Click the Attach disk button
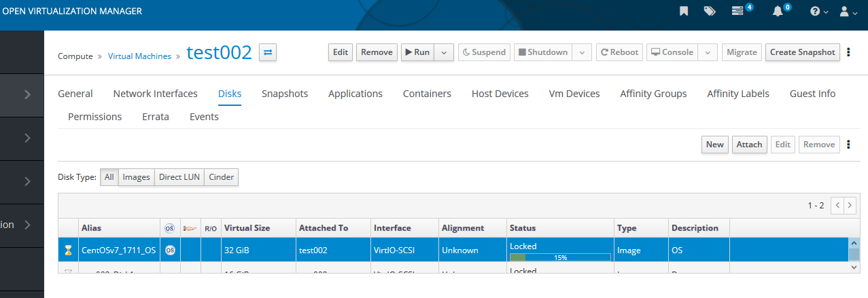 click(x=749, y=145)
